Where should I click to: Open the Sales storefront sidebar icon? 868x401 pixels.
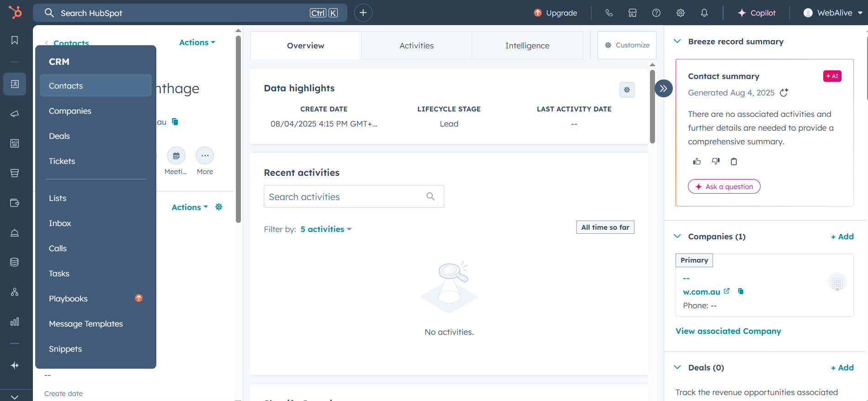pyautogui.click(x=15, y=173)
